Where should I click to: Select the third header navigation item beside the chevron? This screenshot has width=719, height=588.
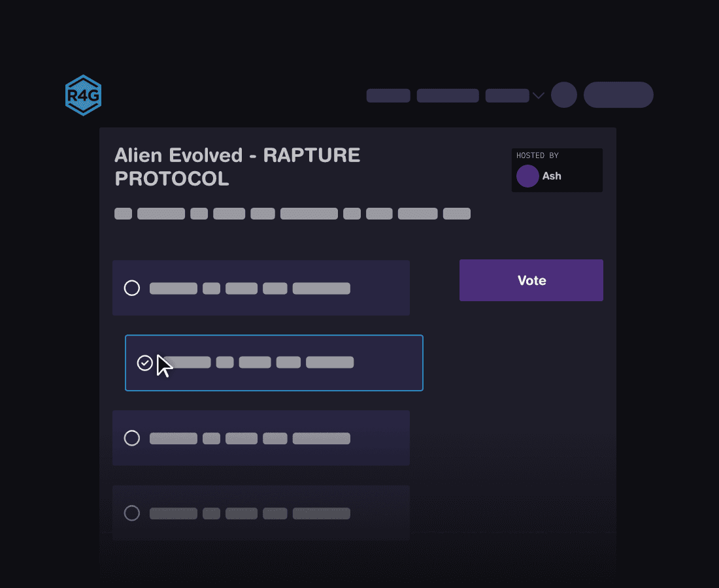(x=507, y=95)
